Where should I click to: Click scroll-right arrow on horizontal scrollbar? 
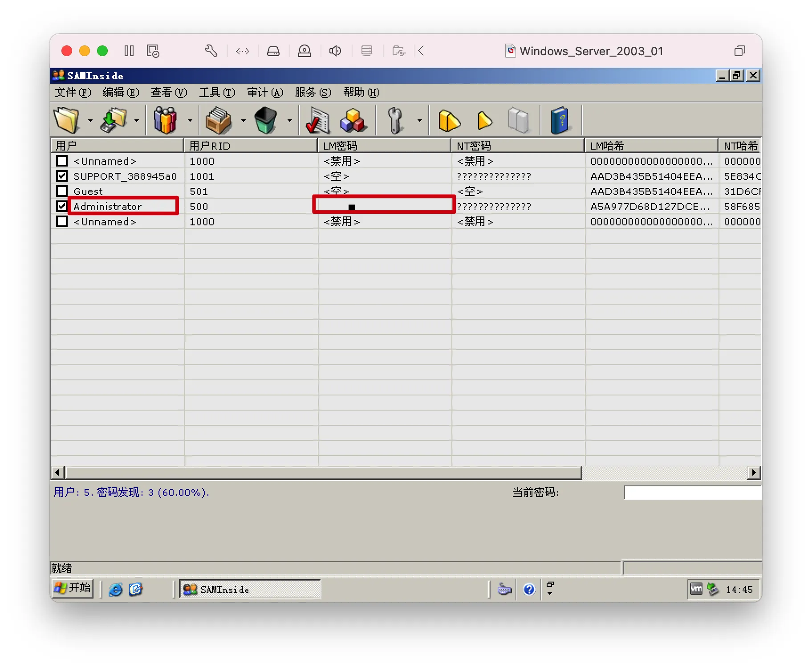point(754,472)
